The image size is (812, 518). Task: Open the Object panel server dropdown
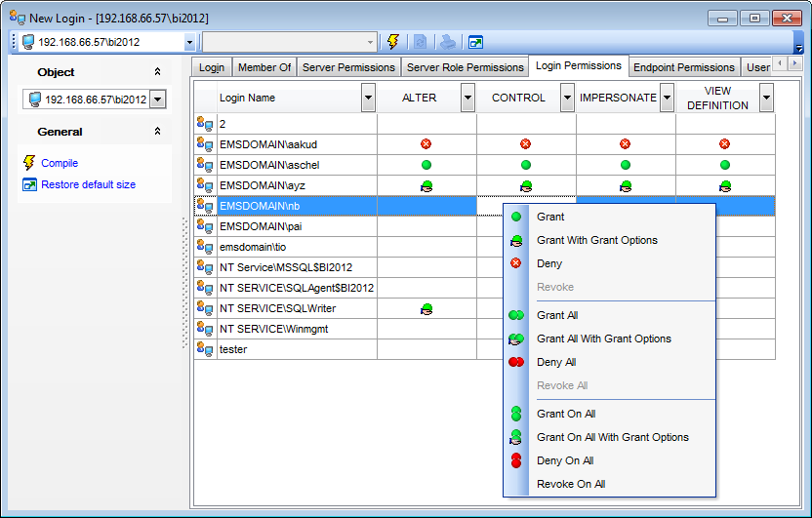coord(158,99)
